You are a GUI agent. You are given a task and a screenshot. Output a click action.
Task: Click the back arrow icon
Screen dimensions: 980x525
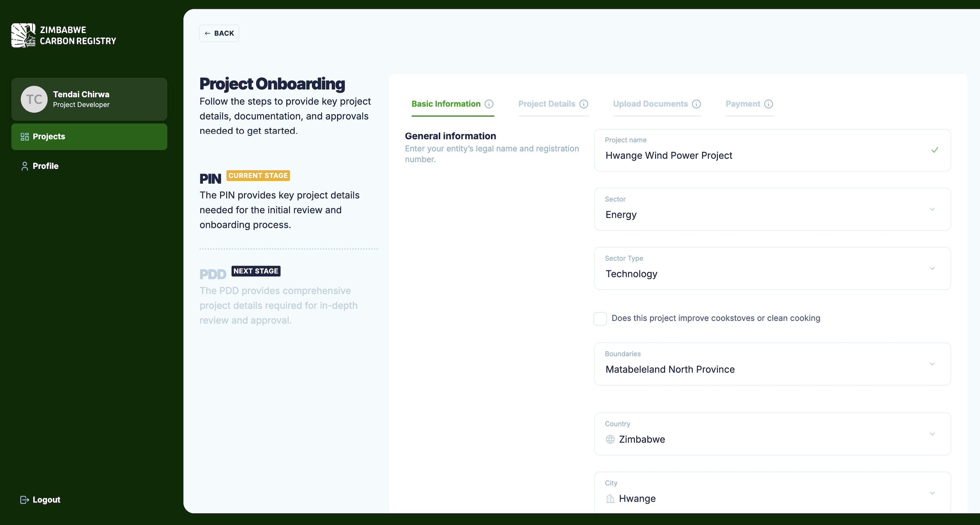tap(208, 34)
